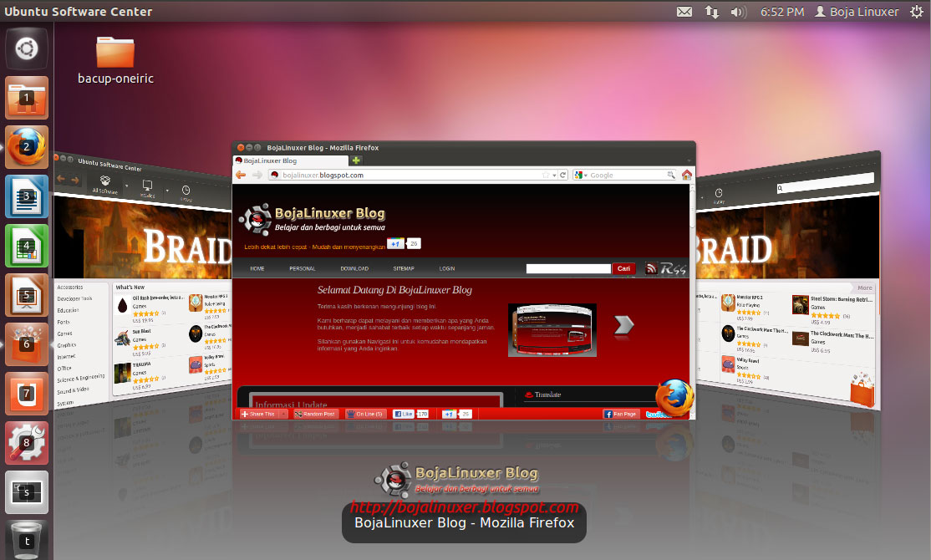Open the Facebook Fan Page link

pos(621,414)
